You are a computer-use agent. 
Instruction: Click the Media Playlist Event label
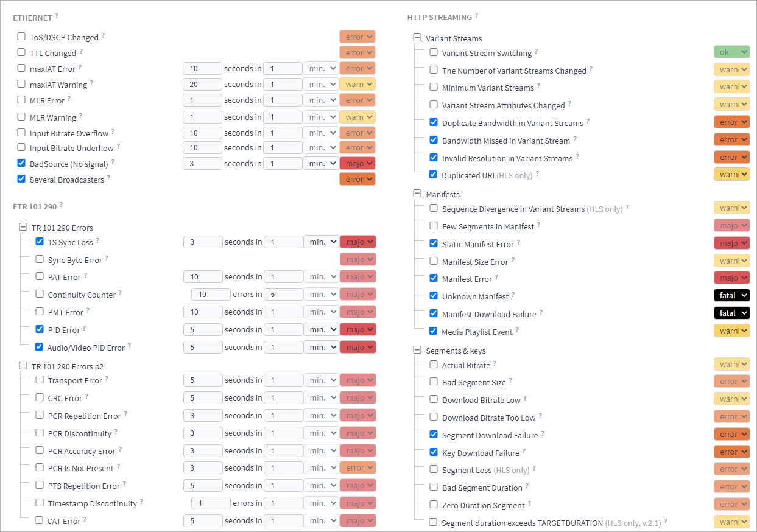477,332
